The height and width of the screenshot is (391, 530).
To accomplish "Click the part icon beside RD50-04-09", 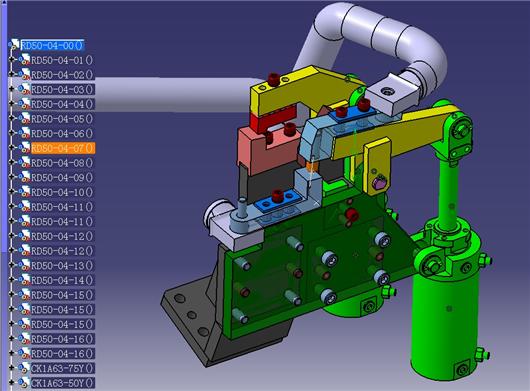I will coord(24,177).
